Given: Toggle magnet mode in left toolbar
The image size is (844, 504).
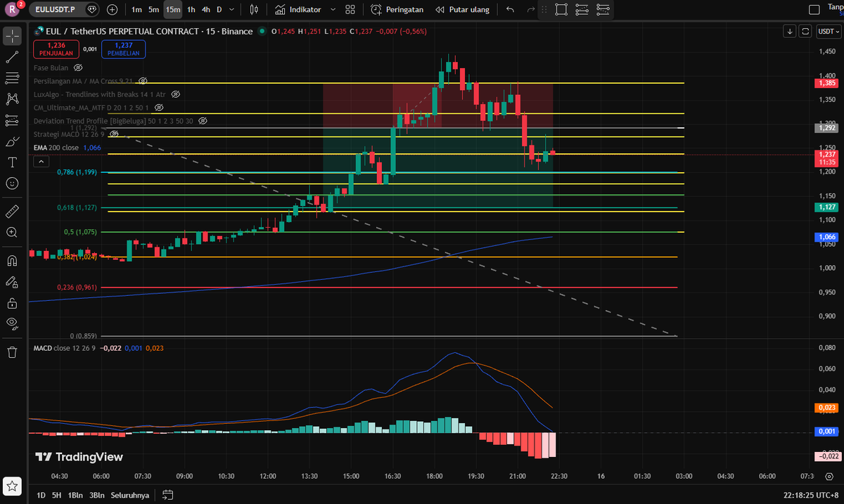Looking at the screenshot, I should pos(12,260).
